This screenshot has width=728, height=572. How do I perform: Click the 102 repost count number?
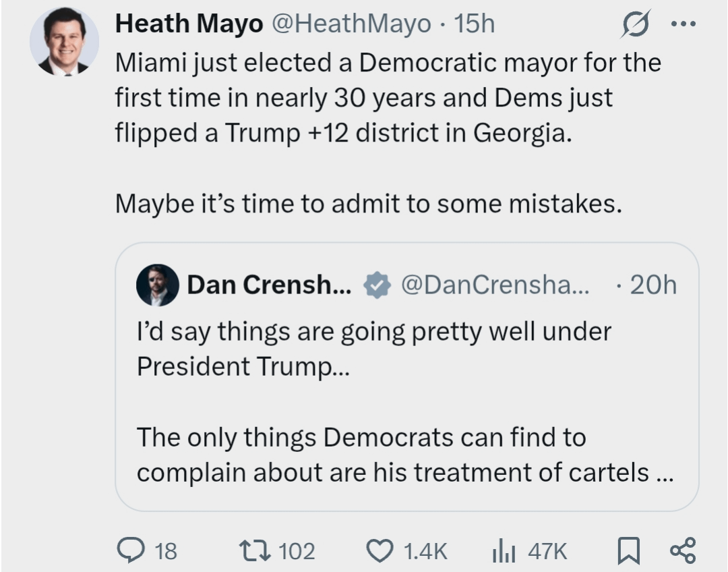(297, 551)
